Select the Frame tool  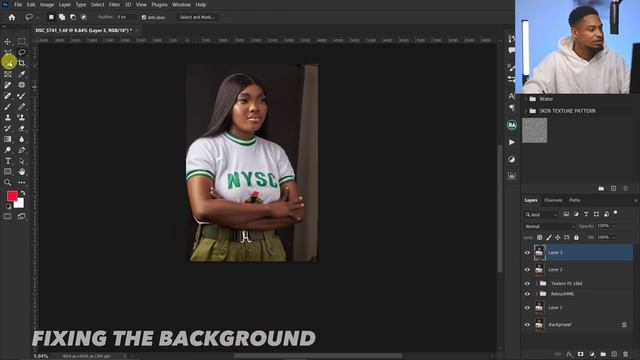[x=8, y=74]
